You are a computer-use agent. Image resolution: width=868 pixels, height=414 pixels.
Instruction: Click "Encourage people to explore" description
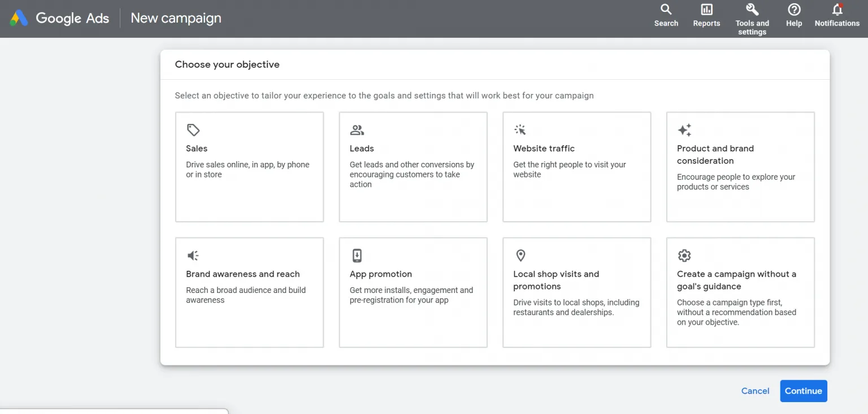click(x=736, y=182)
